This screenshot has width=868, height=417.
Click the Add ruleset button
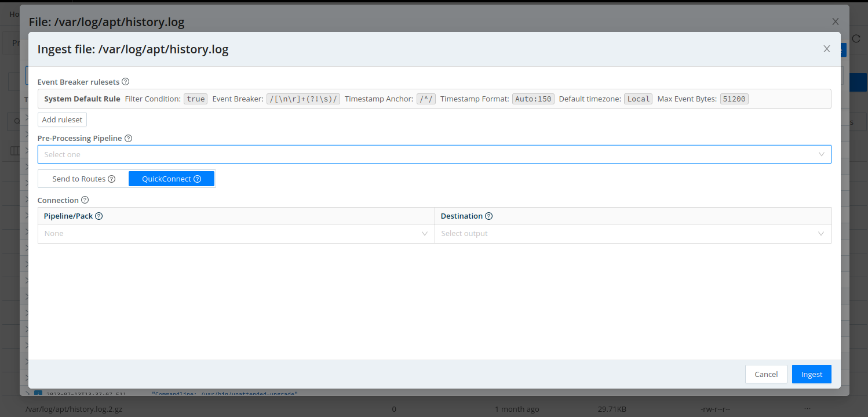click(x=62, y=119)
